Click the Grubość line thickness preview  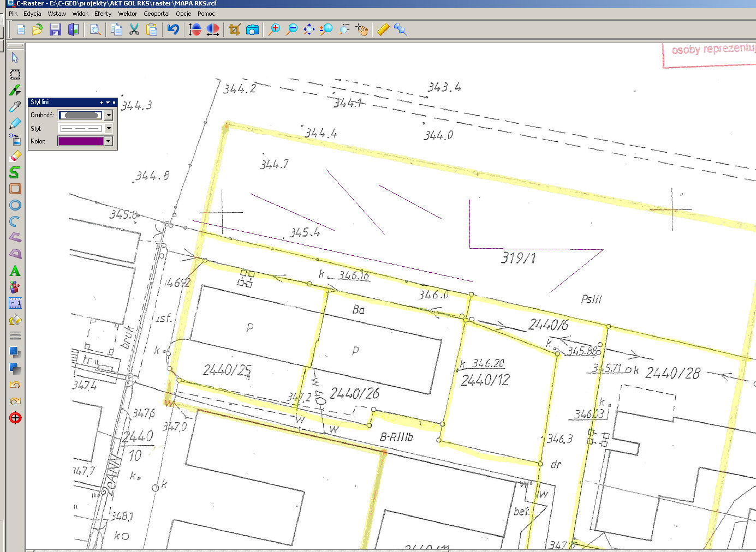(x=81, y=115)
